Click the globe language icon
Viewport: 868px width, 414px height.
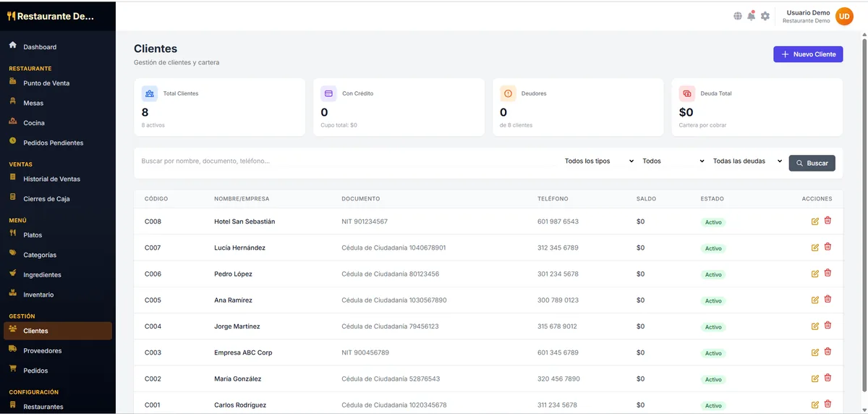pos(738,16)
